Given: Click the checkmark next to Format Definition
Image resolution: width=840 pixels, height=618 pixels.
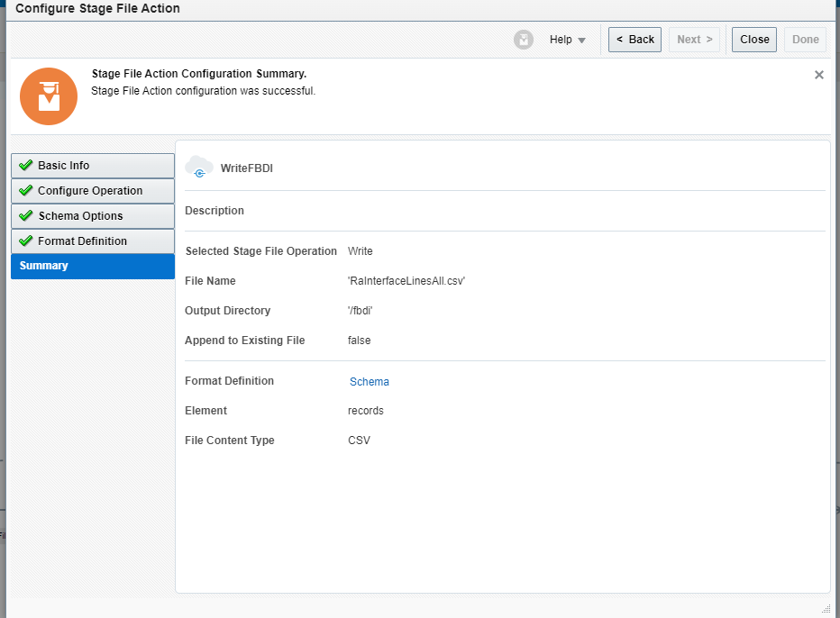Looking at the screenshot, I should [x=25, y=241].
